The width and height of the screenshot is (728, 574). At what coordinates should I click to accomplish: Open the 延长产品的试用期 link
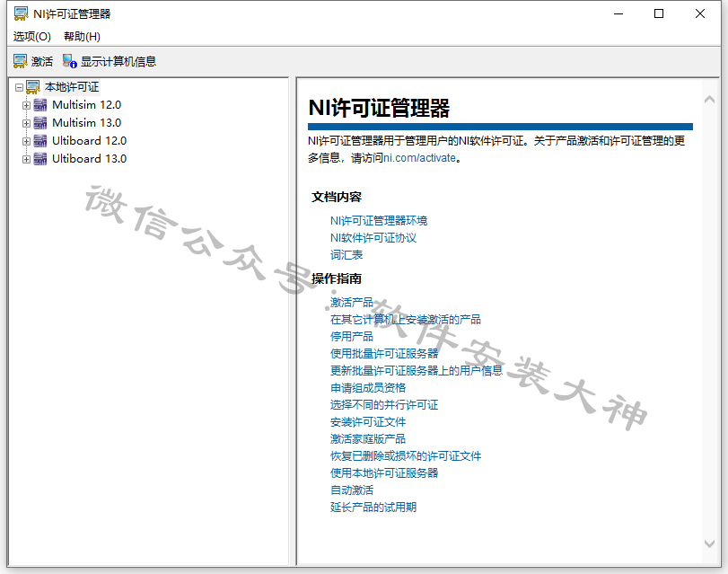pos(373,507)
